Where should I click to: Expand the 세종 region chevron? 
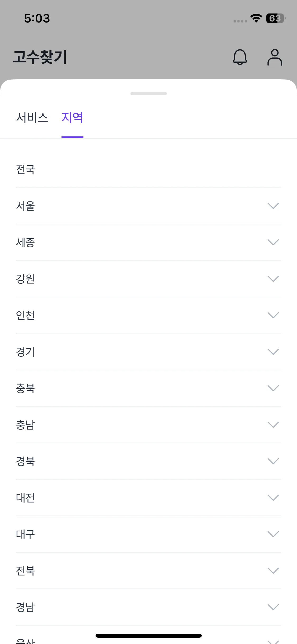tap(273, 242)
